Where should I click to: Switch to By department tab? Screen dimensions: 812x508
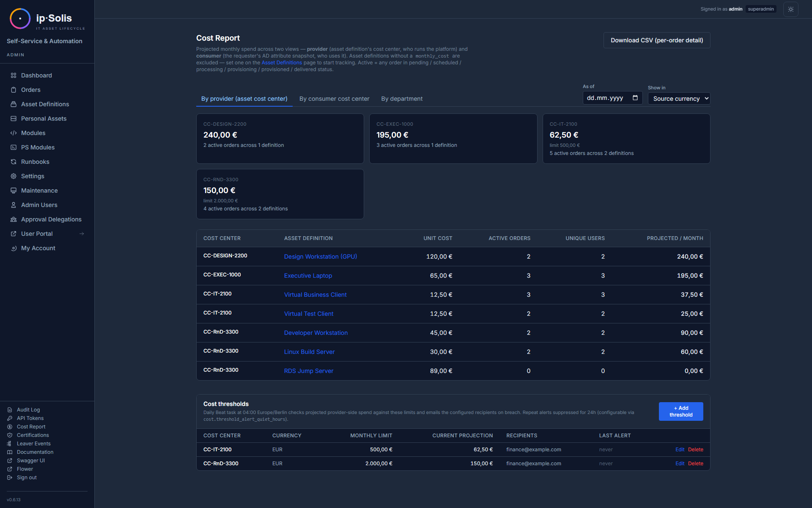[x=402, y=99]
